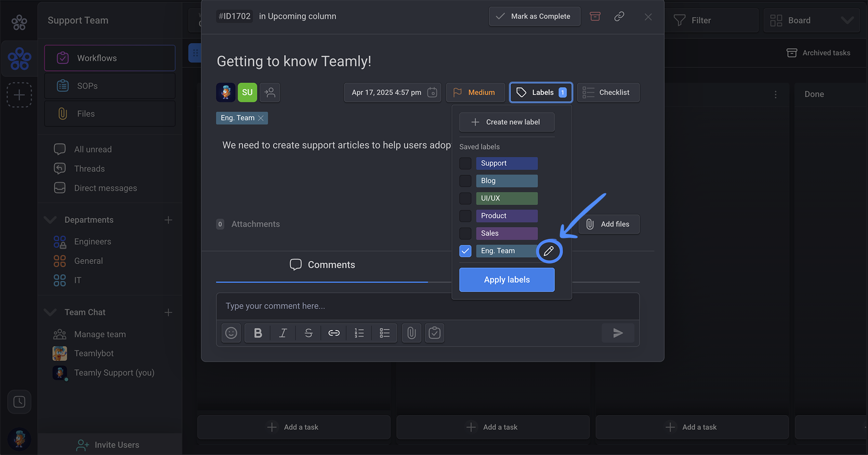Select the Support Team workspace icon
Screen dimensions: 868x455
click(x=20, y=58)
